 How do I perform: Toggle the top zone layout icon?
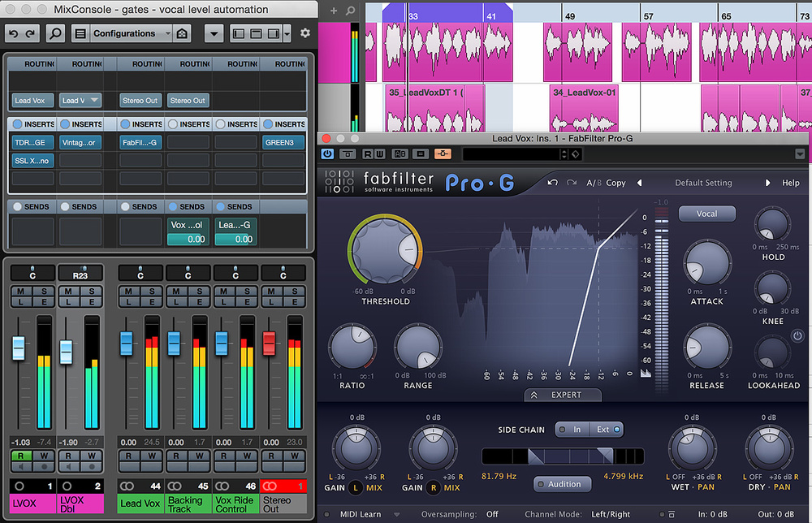[x=256, y=33]
